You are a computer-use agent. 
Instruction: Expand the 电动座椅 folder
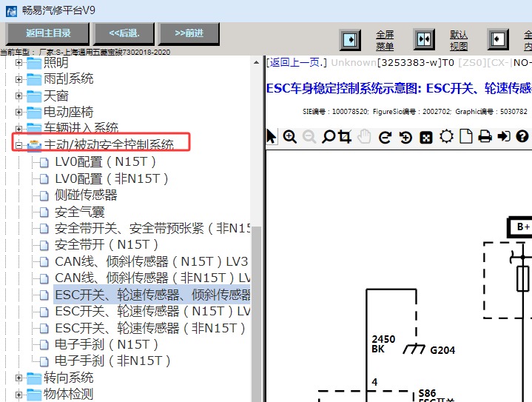(x=18, y=112)
